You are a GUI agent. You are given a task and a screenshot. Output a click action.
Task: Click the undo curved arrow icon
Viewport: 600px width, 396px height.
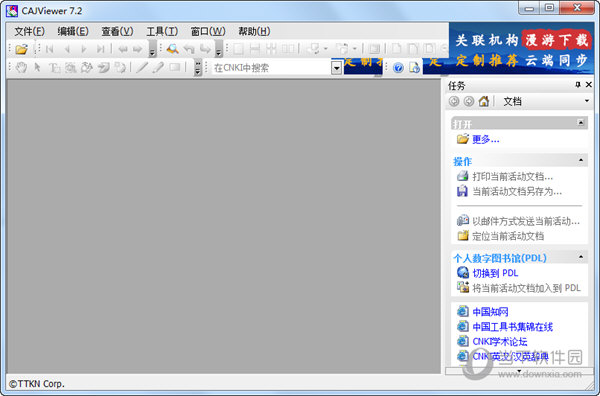click(189, 49)
